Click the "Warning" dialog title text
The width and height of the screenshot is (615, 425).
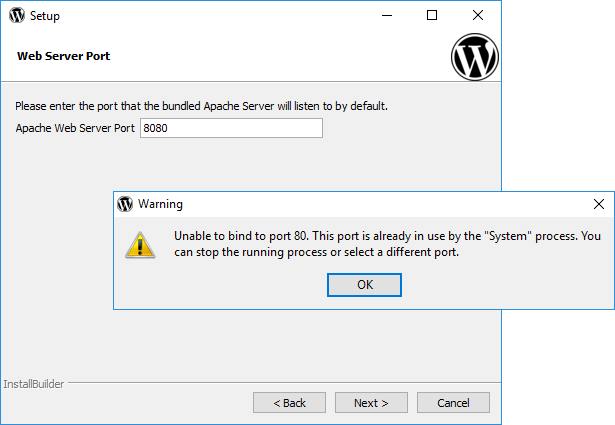pyautogui.click(x=160, y=204)
